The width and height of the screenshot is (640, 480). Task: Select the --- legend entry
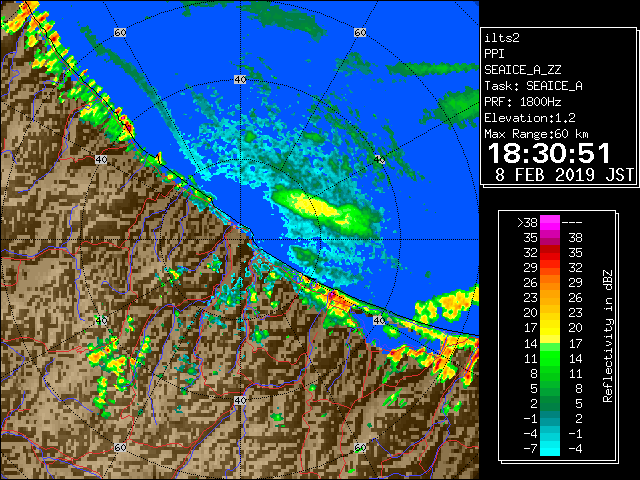coord(572,223)
